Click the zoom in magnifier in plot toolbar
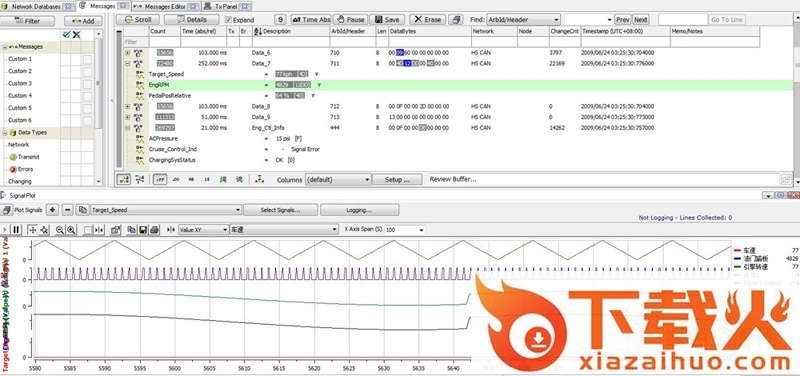This screenshot has width=800, height=376. tap(71, 230)
